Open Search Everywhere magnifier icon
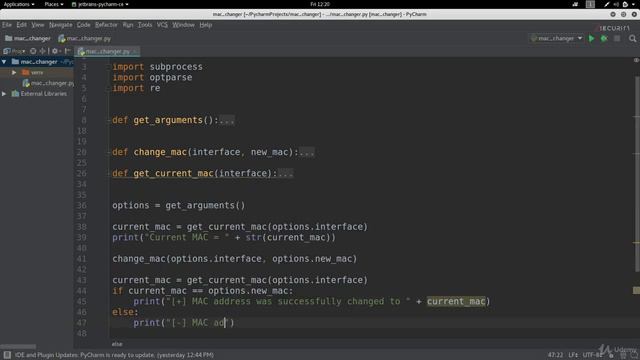 [x=633, y=38]
